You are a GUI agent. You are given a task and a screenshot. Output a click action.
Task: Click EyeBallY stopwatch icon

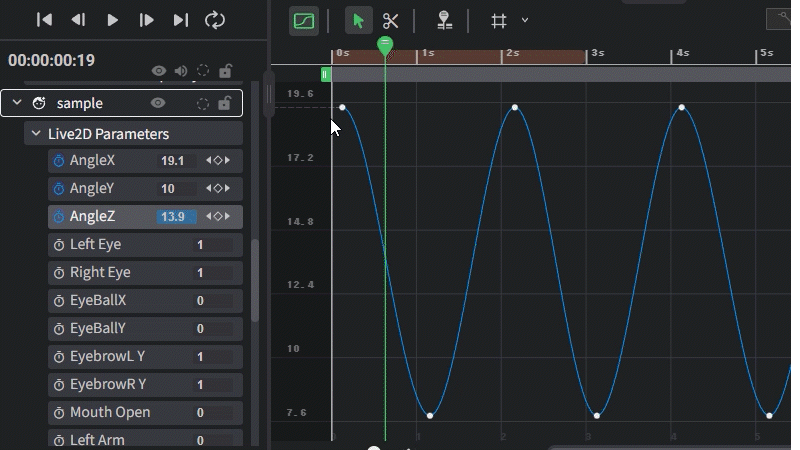[59, 329]
